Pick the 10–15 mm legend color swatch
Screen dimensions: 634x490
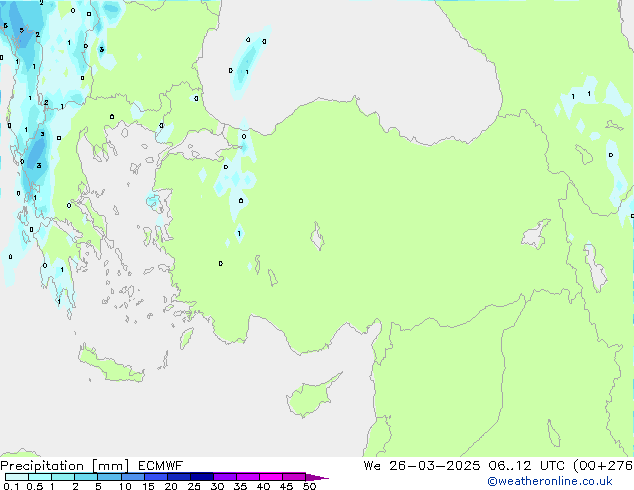point(133,477)
